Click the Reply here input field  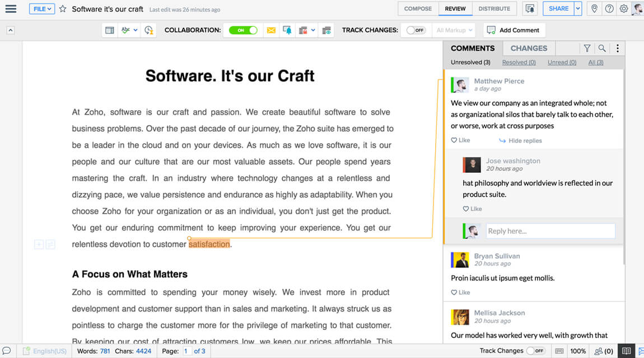550,231
